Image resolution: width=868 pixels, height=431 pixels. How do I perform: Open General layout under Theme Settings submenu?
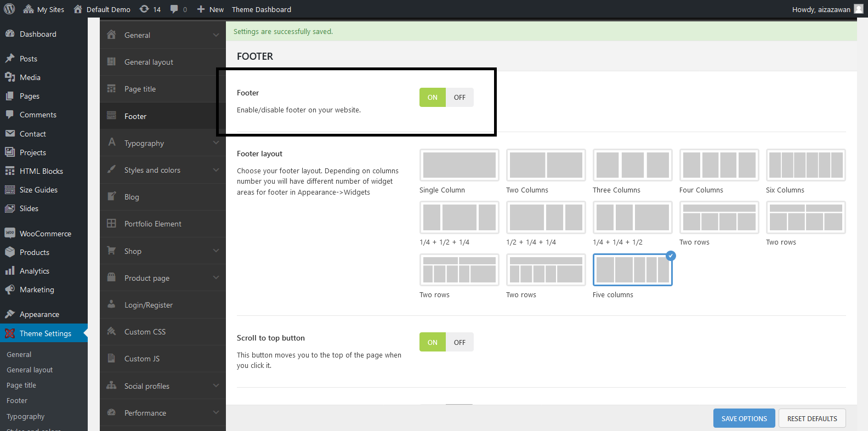(30, 370)
